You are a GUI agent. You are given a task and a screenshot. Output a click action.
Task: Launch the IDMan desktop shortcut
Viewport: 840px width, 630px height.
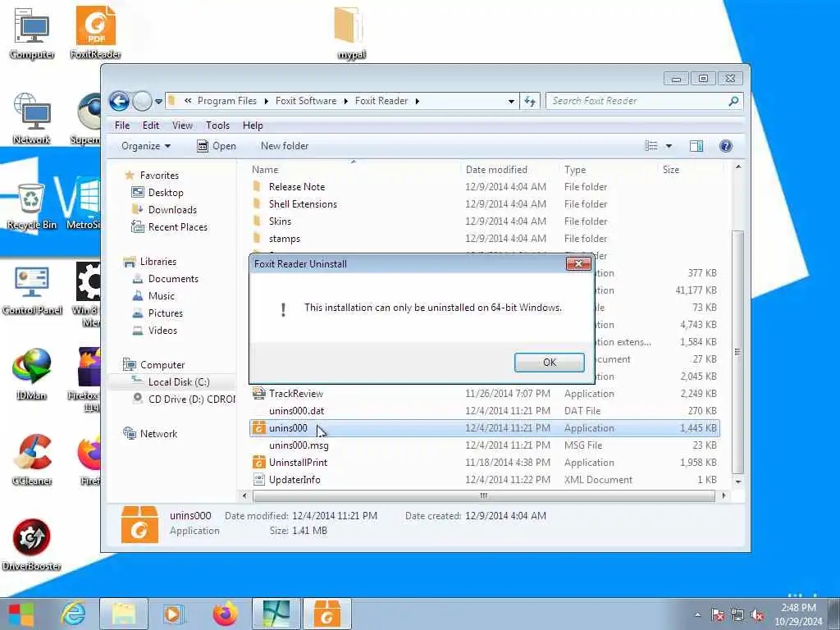32,374
